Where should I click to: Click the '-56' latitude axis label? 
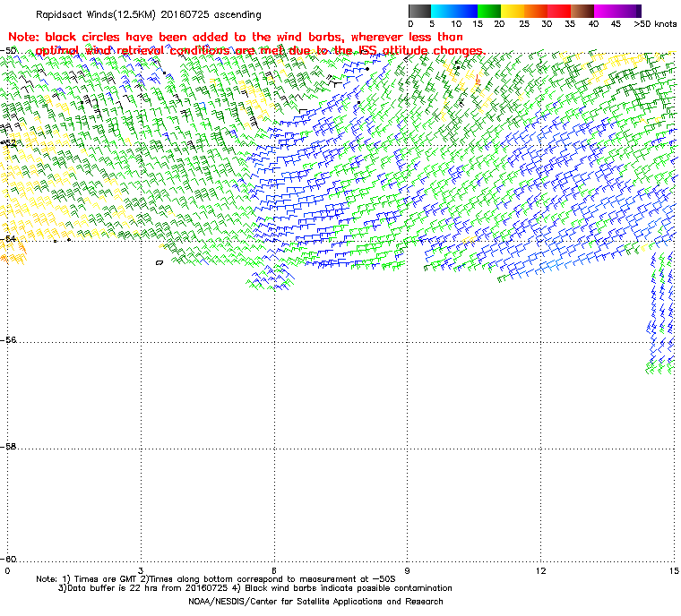click(x=9, y=340)
